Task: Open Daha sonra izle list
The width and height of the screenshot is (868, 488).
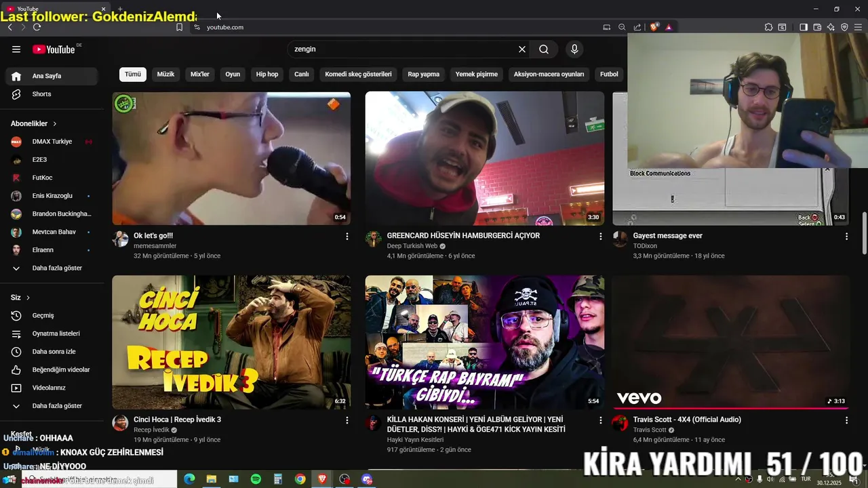Action: point(52,352)
